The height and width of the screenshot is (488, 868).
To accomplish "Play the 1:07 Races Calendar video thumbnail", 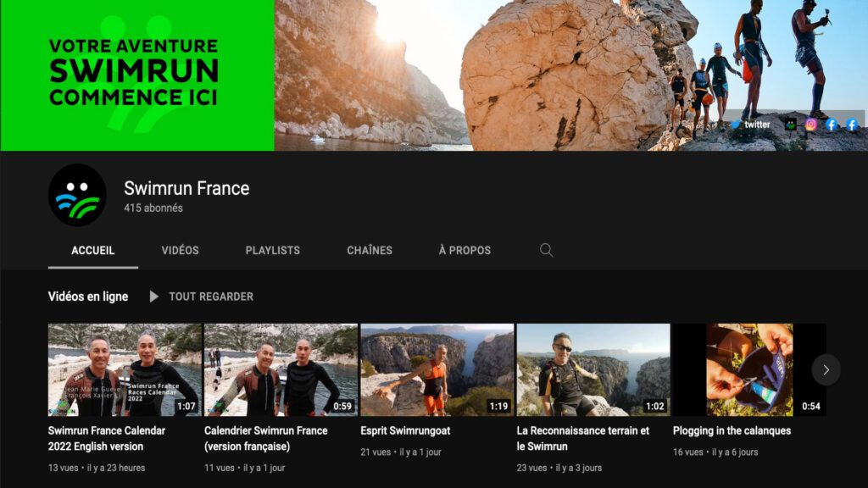I will pos(125,369).
